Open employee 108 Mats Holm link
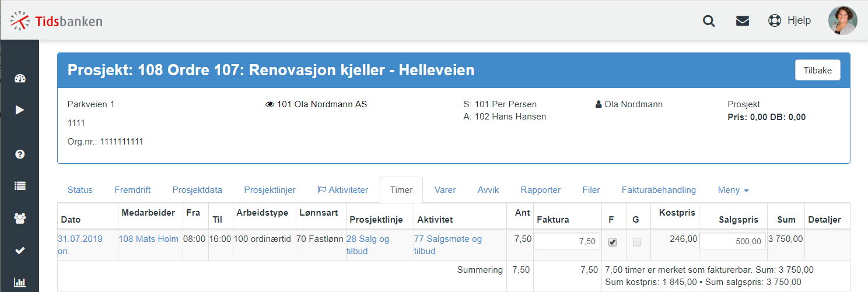868x292 pixels. (x=148, y=239)
